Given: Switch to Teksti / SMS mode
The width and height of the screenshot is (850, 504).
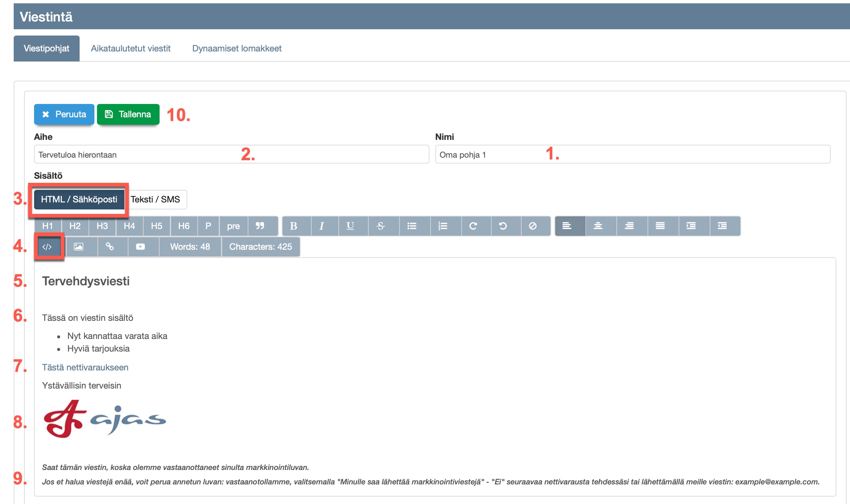Looking at the screenshot, I should [x=155, y=199].
